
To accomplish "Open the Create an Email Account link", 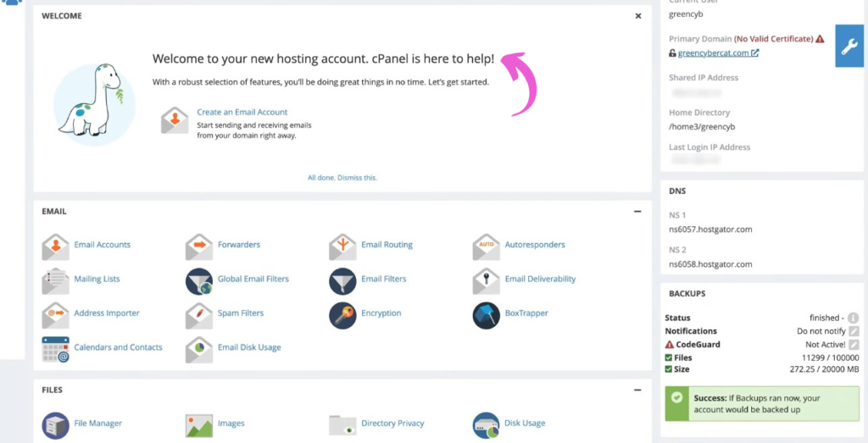I will tap(242, 113).
